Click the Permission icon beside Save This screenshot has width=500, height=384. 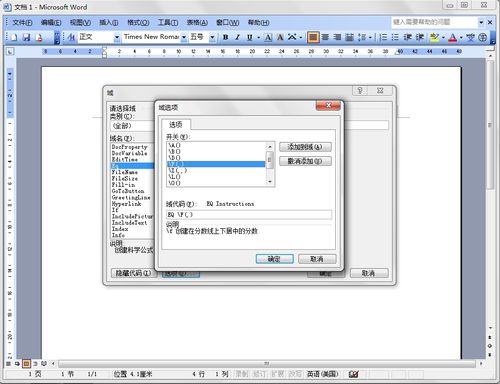click(39, 37)
